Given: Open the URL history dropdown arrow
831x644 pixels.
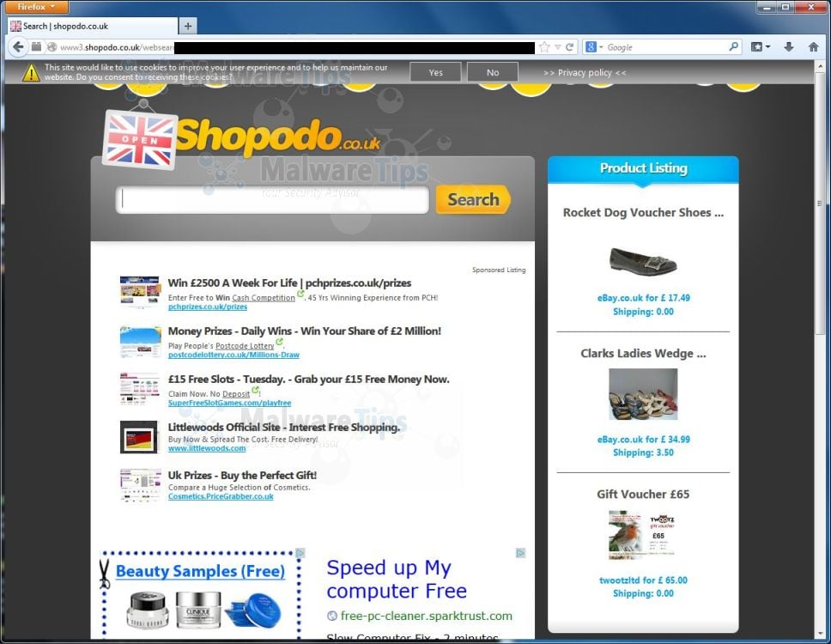Looking at the screenshot, I should click(557, 47).
